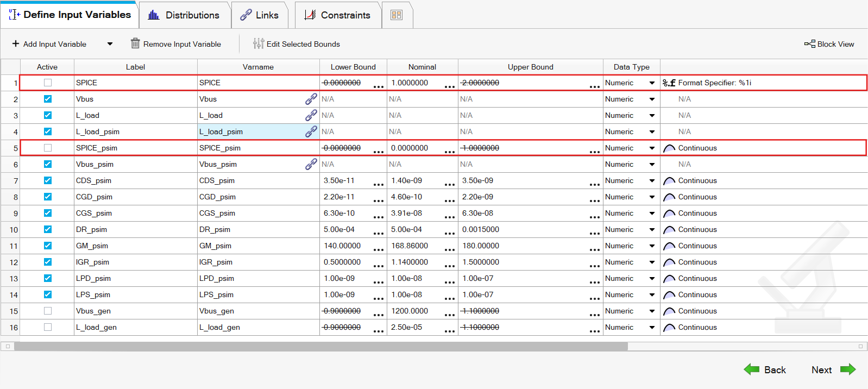868x389 pixels.
Task: Open upper bound ellipsis for IGR_psim
Action: click(595, 266)
